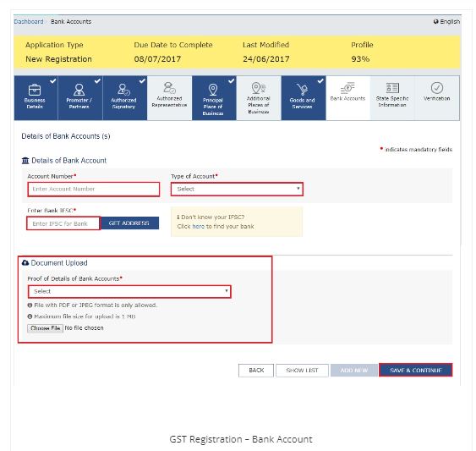The image size is (476, 451).
Task: Open the Promoter / Partners step
Action: pos(80,98)
